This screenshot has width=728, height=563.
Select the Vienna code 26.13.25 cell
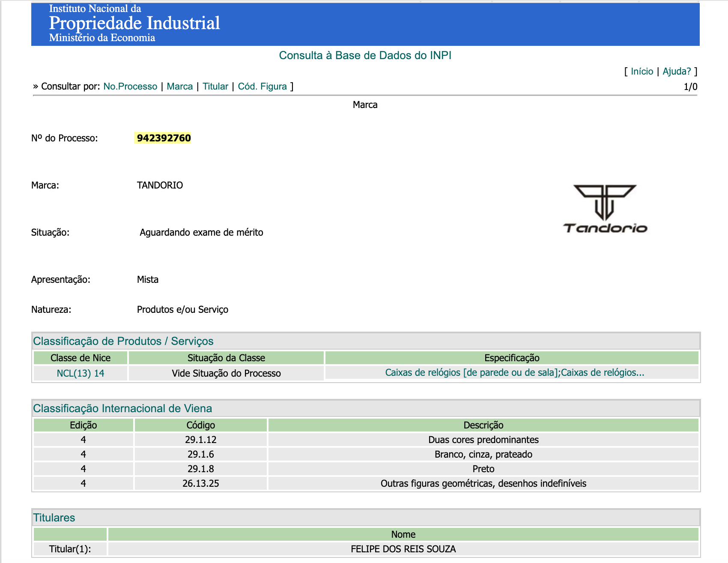click(200, 484)
